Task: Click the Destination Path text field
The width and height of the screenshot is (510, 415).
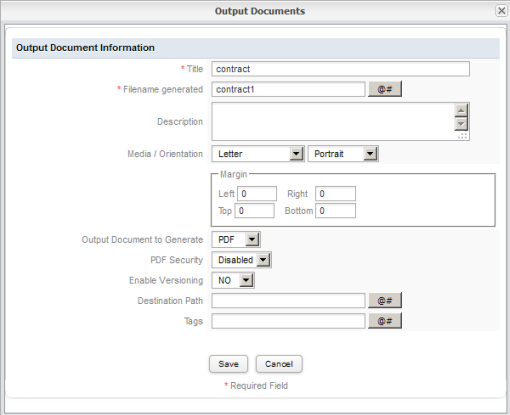Action: pos(288,301)
